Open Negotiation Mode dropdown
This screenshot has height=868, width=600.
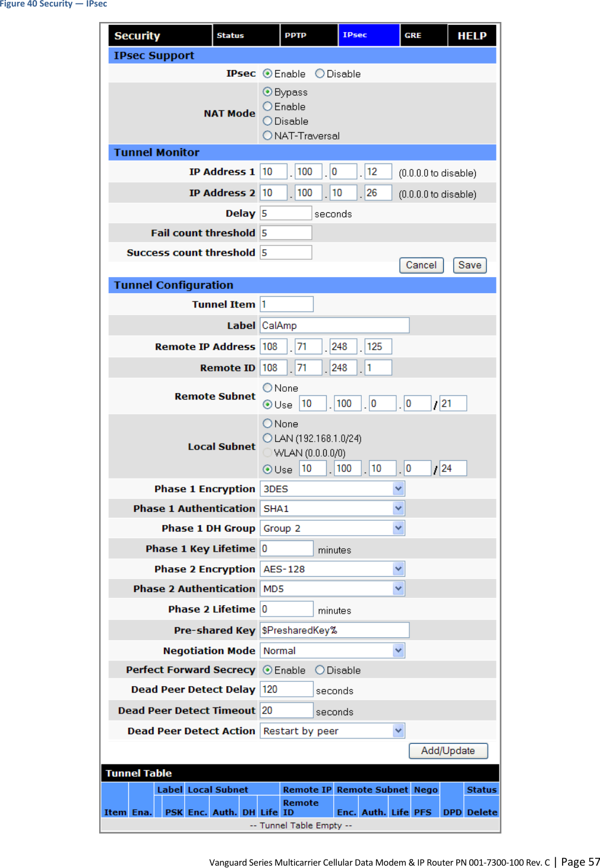[333, 650]
